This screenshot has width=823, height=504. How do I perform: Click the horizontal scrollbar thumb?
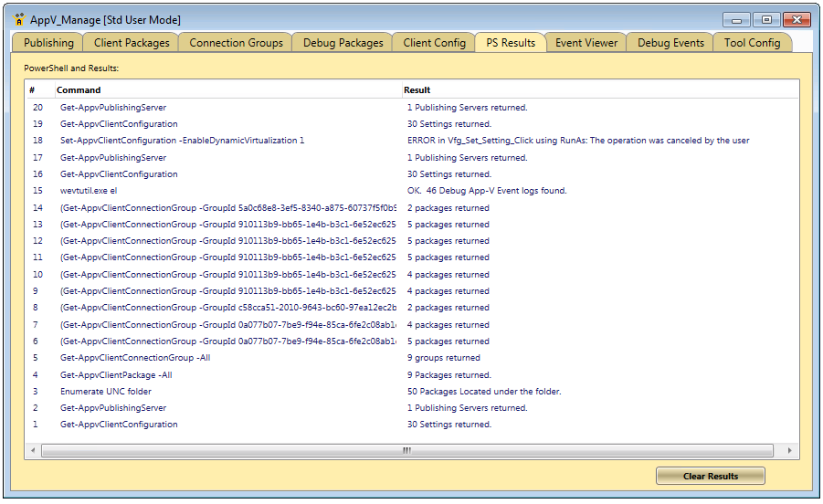(406, 450)
